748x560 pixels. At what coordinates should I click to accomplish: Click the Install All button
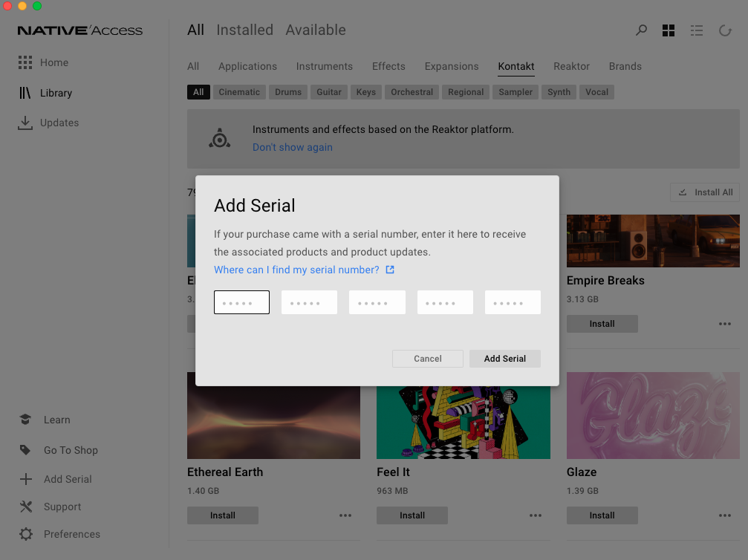click(705, 192)
